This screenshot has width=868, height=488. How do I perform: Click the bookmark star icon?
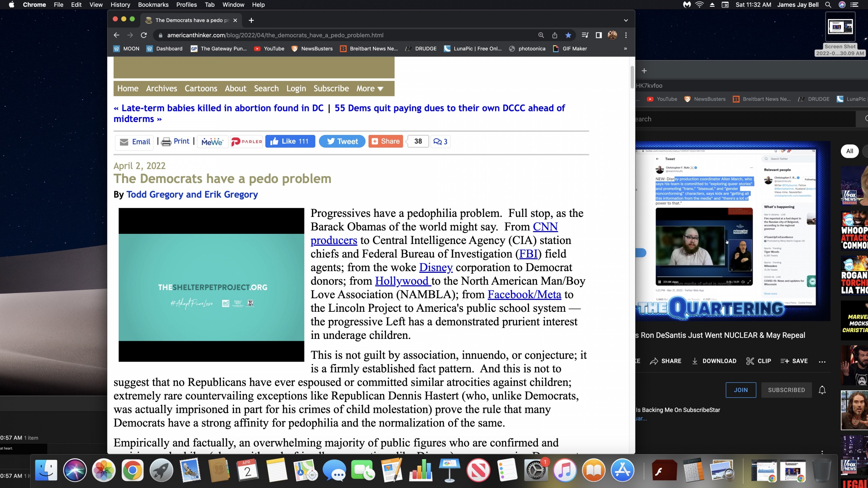[x=568, y=35]
